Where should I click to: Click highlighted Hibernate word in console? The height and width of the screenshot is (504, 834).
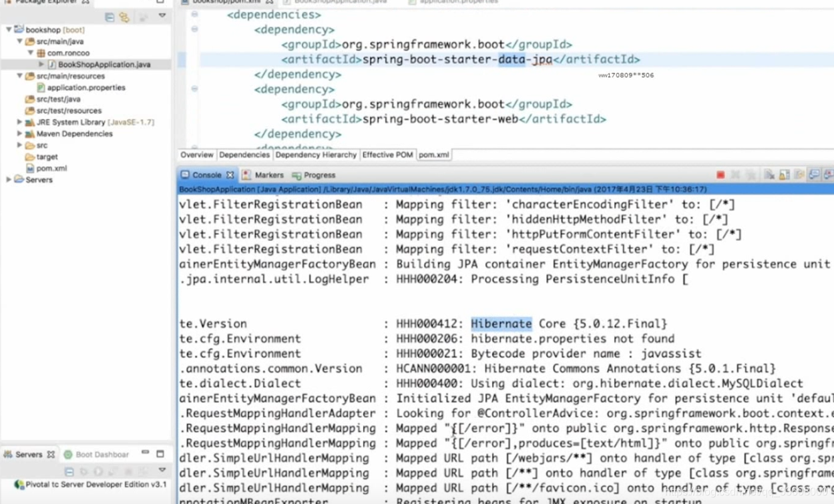tap(501, 324)
